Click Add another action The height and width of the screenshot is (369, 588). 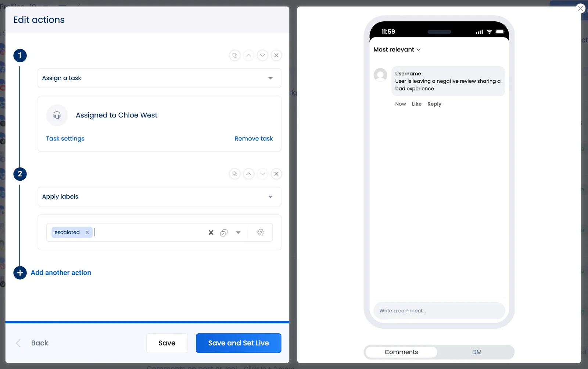click(61, 273)
